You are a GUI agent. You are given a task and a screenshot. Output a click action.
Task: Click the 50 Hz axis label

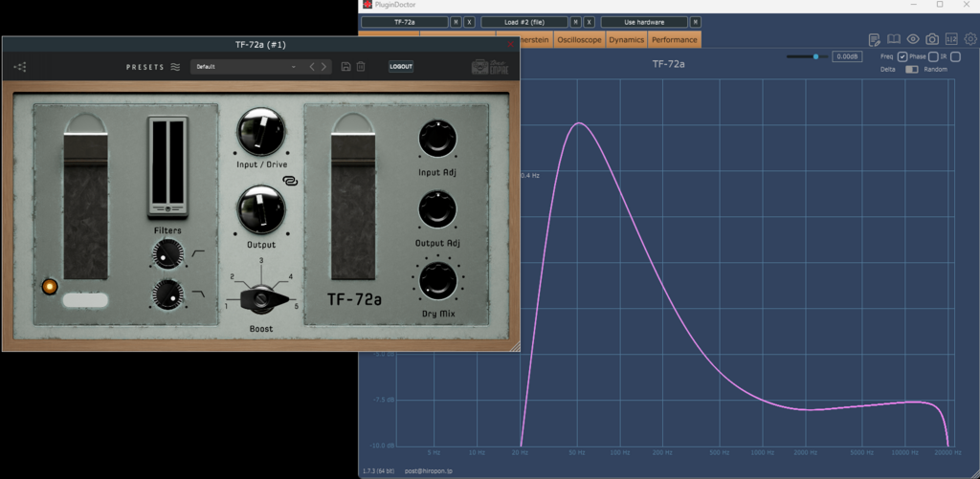pos(576,452)
